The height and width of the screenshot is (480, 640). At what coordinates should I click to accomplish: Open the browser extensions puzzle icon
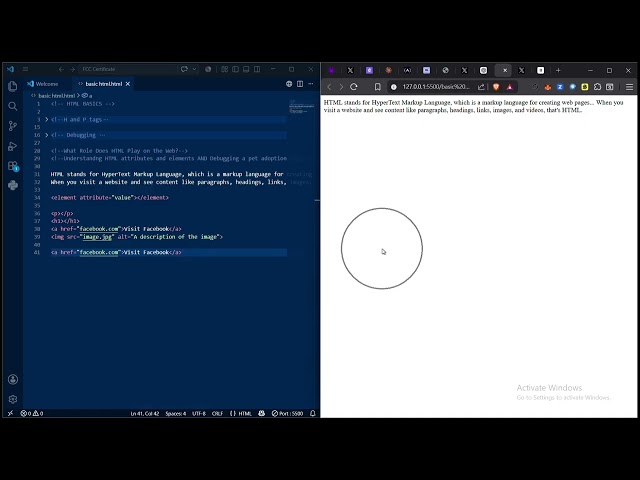pos(598,87)
